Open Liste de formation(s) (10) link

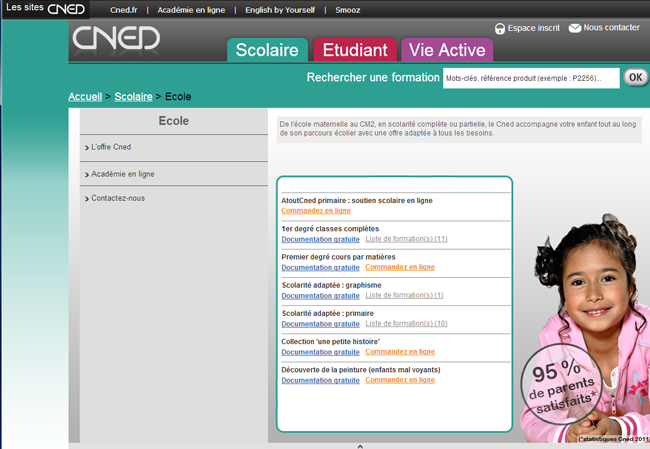tap(406, 323)
